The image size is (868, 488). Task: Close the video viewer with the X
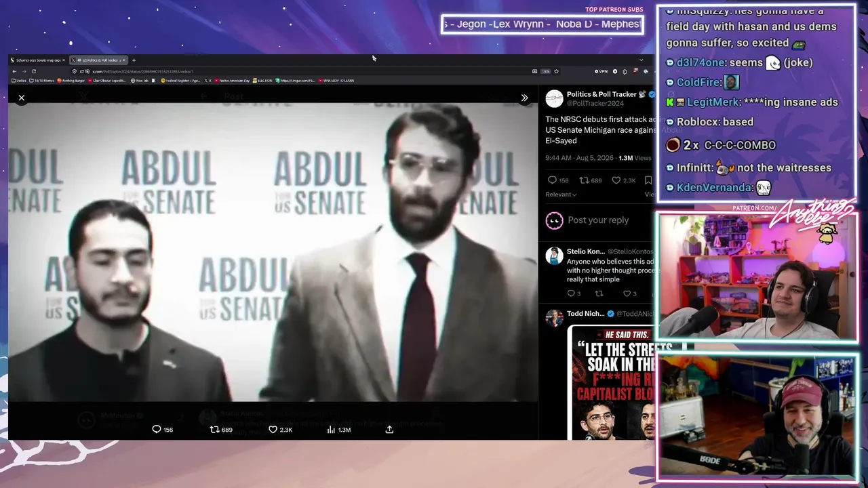[x=22, y=98]
